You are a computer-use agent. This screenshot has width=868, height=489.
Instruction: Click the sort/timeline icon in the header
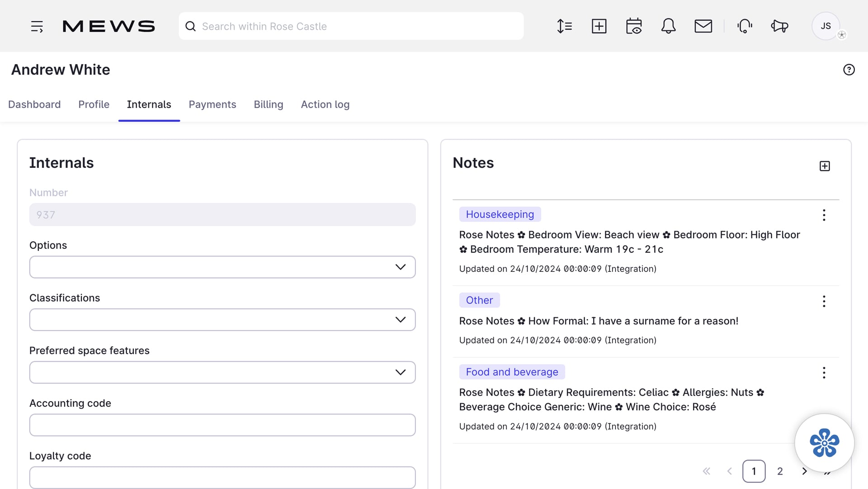coord(564,26)
